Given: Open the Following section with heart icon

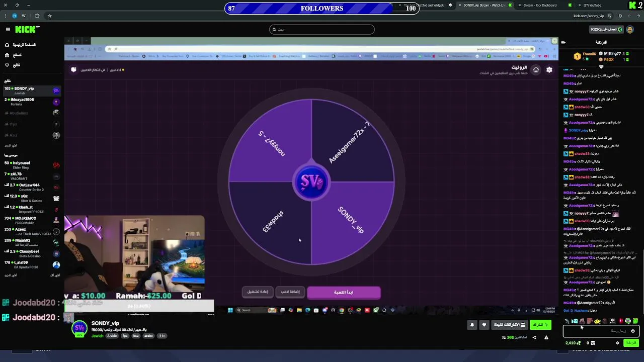Looking at the screenshot, I should coord(13,65).
